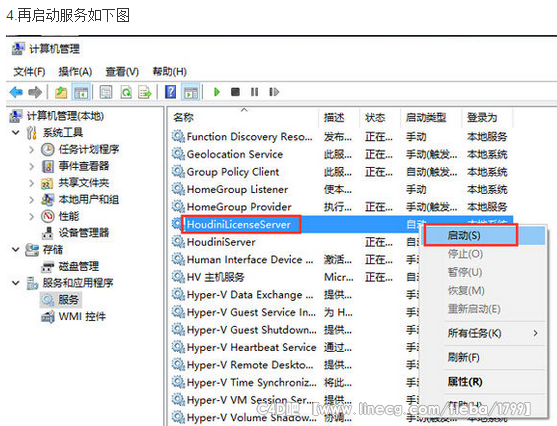Select Hyper-V Remote Deskto... service
This screenshot has width=557, height=426.
tap(250, 365)
